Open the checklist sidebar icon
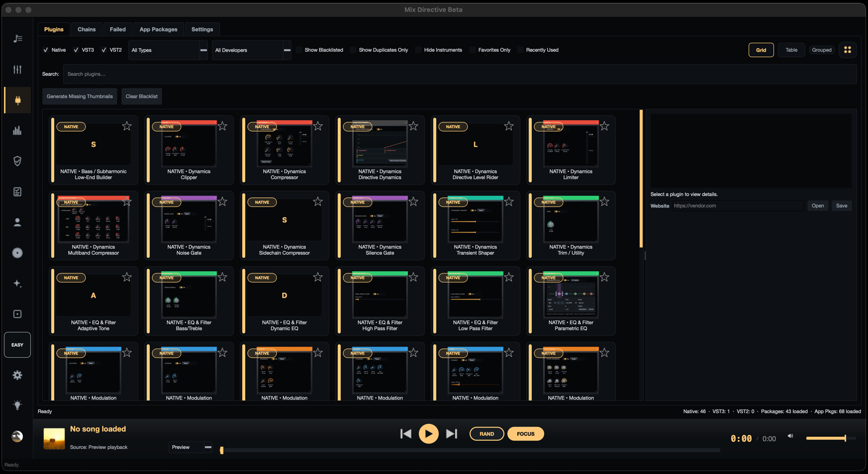The image size is (868, 474). pyautogui.click(x=18, y=192)
